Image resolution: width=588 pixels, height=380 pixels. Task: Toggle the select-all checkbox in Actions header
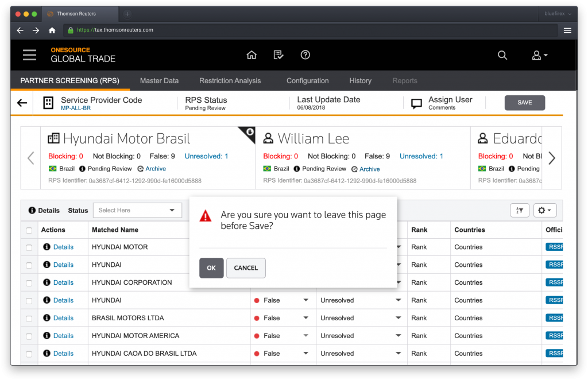[x=29, y=230]
